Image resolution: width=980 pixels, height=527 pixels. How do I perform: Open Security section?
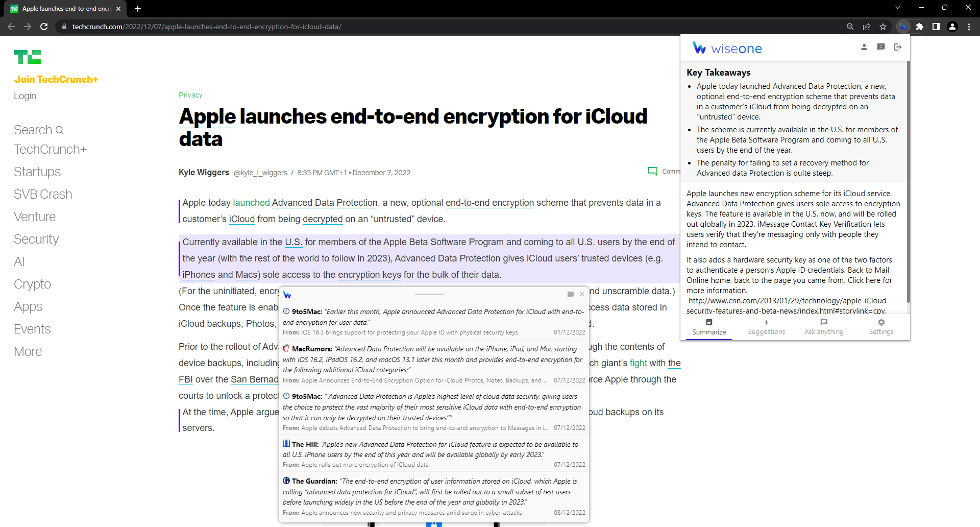pos(36,239)
